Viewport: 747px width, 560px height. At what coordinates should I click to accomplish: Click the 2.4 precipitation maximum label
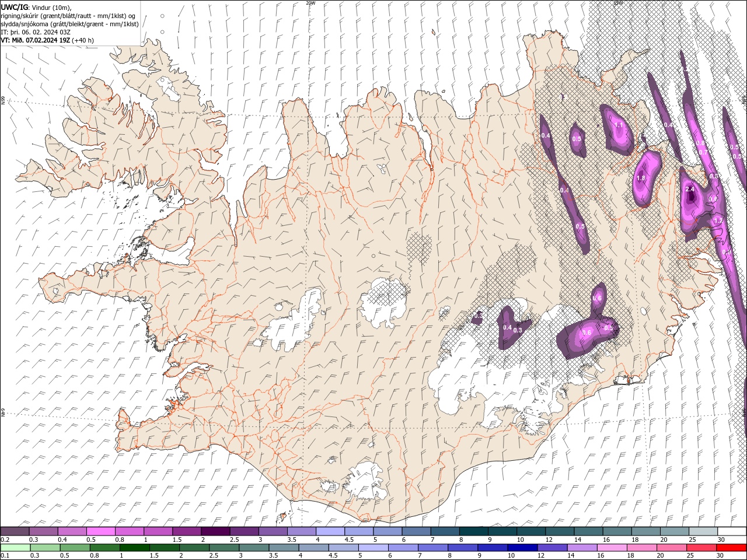(690, 190)
